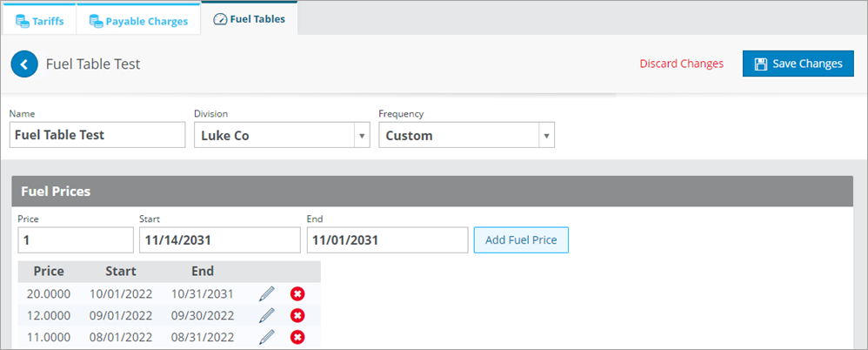The height and width of the screenshot is (350, 868).
Task: Delete the 11.0000 fuel price row
Action: coord(297,337)
